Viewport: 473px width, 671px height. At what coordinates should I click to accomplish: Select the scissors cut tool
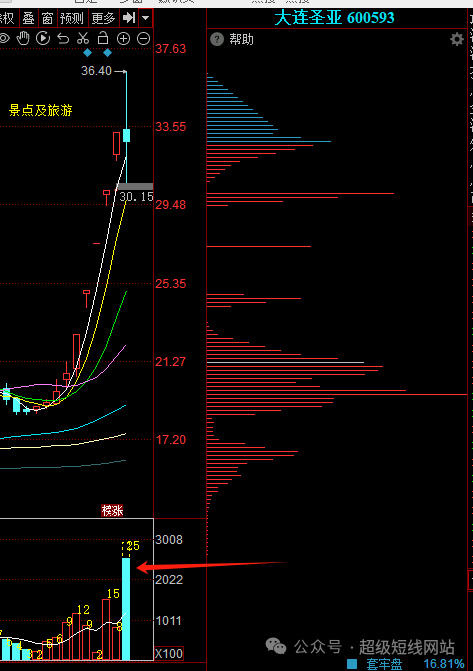click(x=83, y=39)
